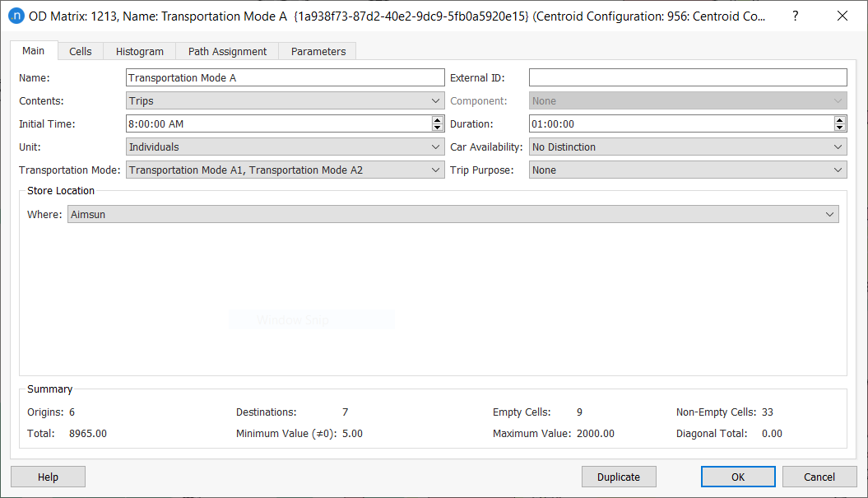Click the Aimsun app icon in title bar
This screenshot has height=498, width=868.
(x=16, y=16)
